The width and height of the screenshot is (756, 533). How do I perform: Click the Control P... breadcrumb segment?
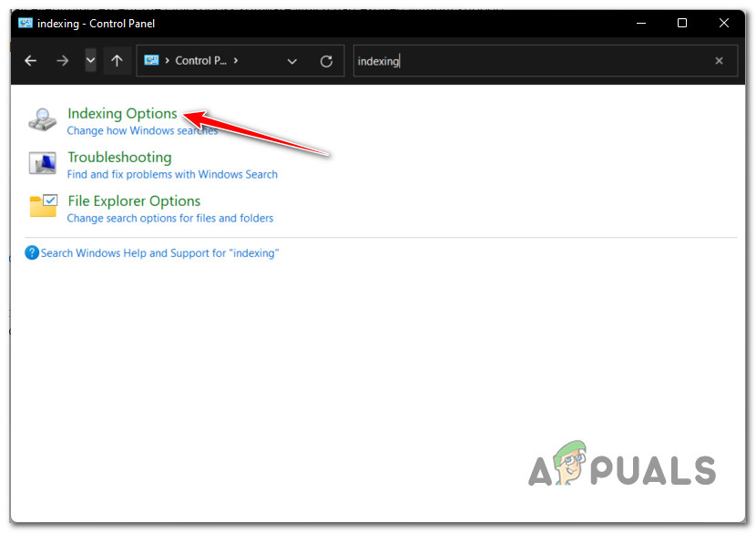[200, 61]
